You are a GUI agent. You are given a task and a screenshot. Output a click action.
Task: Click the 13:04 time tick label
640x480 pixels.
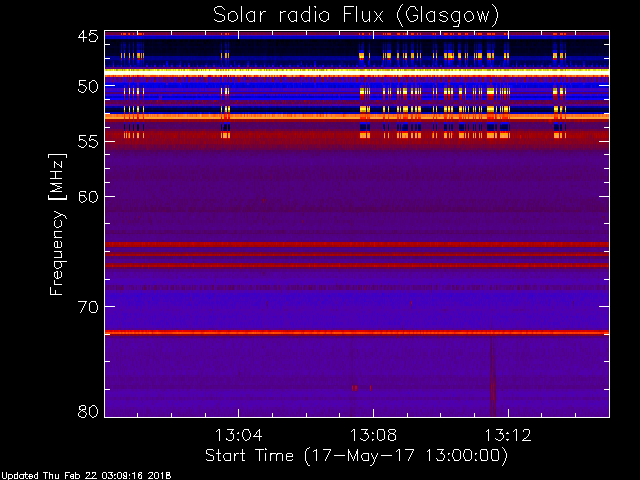[x=238, y=435]
